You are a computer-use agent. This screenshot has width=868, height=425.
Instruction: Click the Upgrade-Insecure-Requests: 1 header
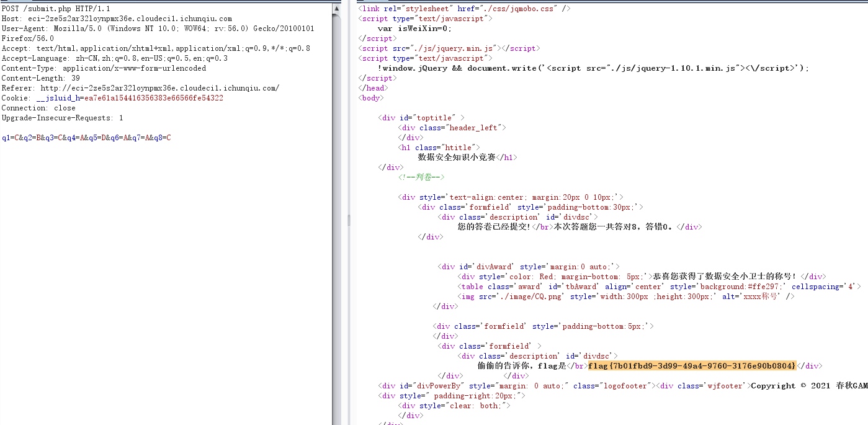point(62,118)
